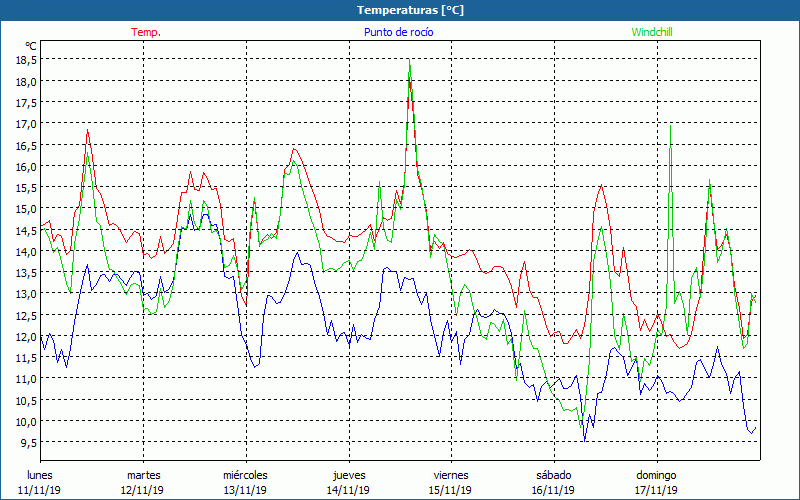The image size is (800, 500).
Task: Click the 16,0 y-axis value
Action: point(27,166)
